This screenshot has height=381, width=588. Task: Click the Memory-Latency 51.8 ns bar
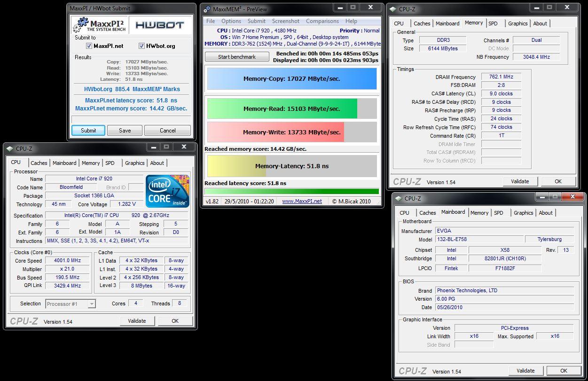[x=292, y=166]
